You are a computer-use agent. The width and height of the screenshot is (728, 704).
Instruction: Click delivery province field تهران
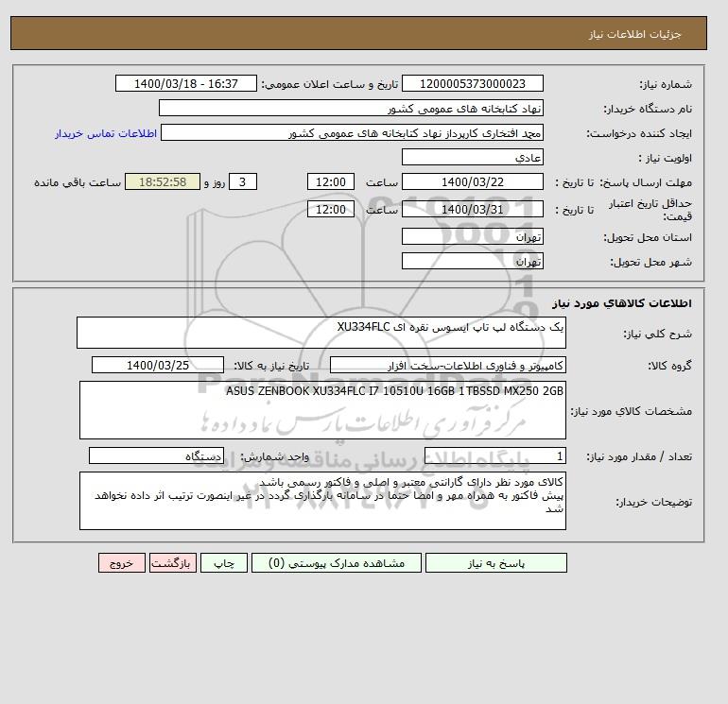tap(472, 236)
